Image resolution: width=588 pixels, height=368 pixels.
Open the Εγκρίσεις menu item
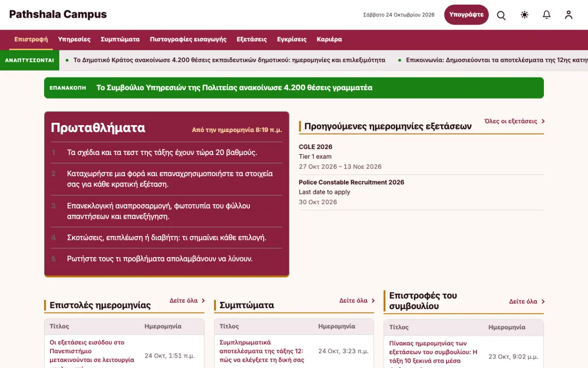[292, 39]
